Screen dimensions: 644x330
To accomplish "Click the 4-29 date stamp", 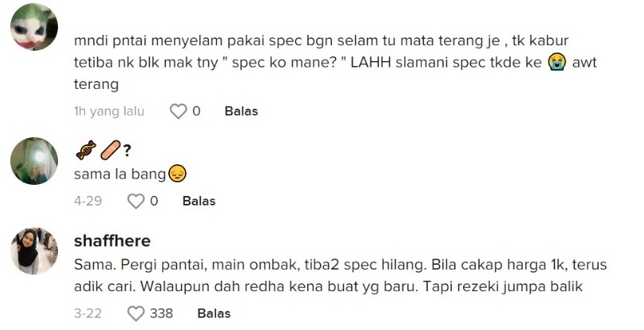I will 88,201.
